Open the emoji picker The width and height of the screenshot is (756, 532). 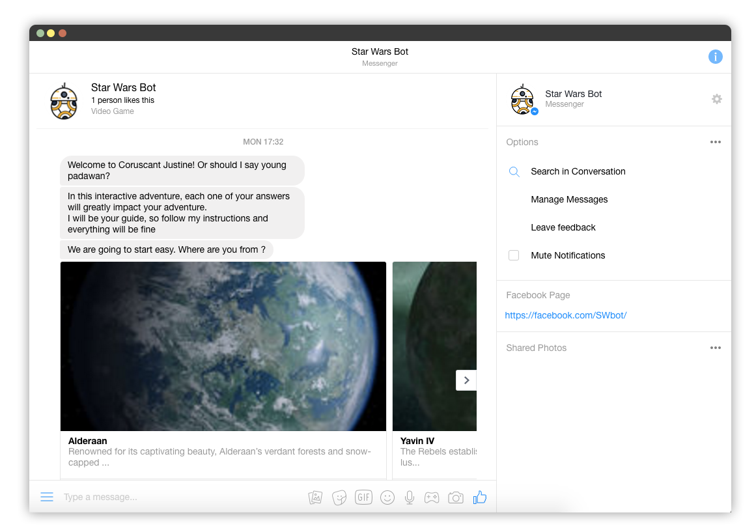387,497
